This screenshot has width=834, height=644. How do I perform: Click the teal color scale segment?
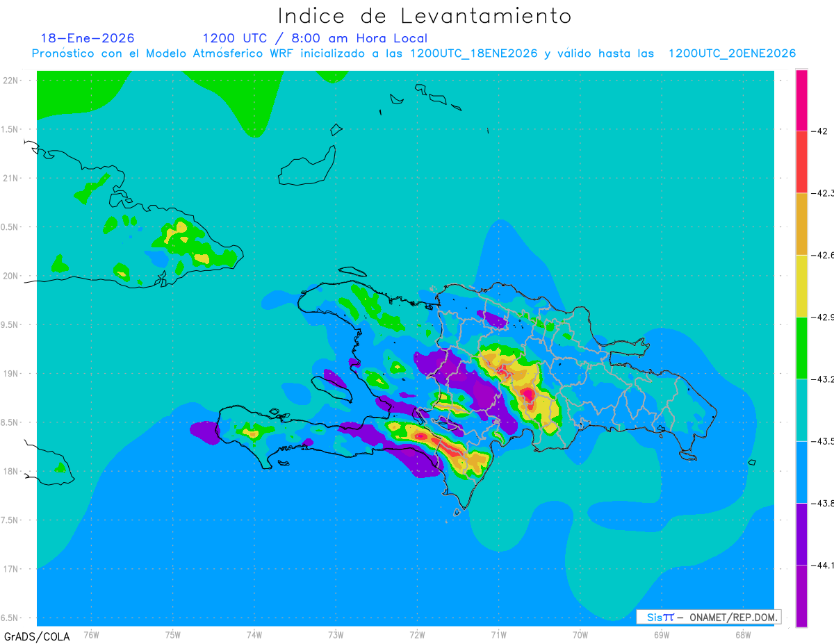pos(801,410)
